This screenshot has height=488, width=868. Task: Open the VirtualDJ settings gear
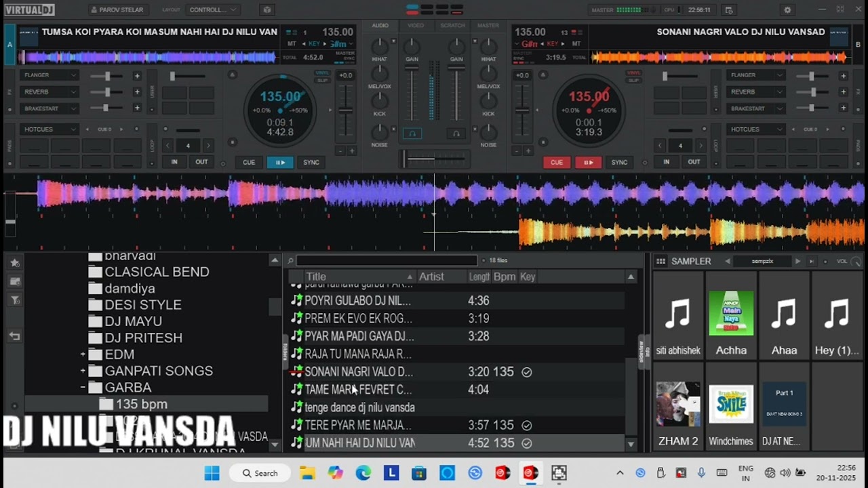coord(787,10)
